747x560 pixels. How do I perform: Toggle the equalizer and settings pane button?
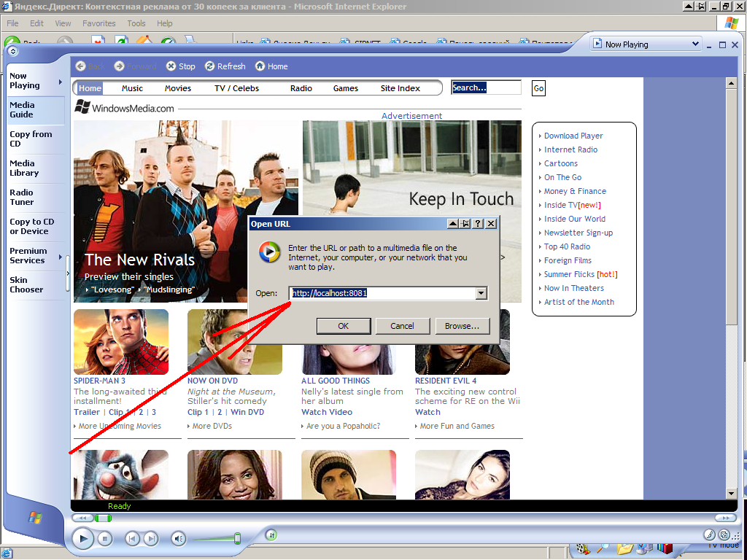point(271,535)
